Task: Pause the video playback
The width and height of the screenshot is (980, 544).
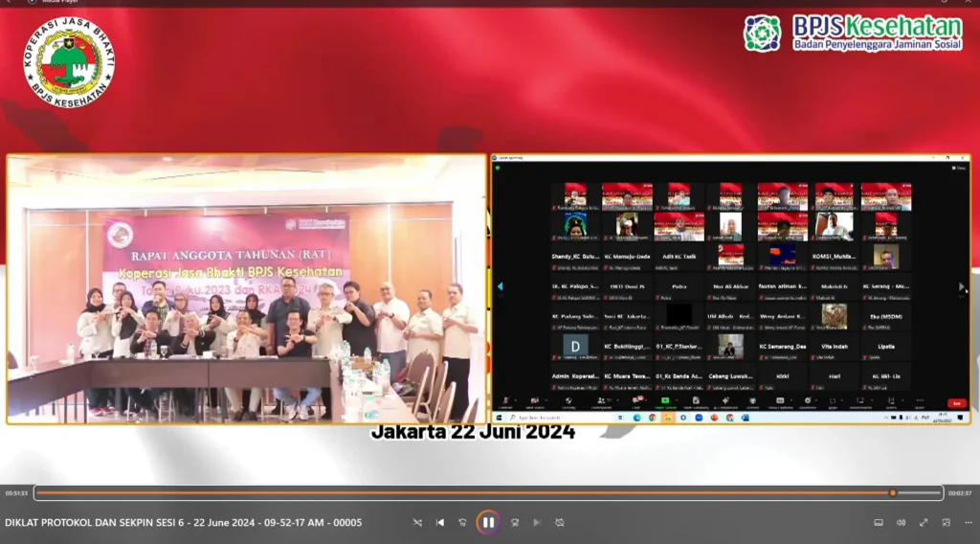Action: click(488, 522)
